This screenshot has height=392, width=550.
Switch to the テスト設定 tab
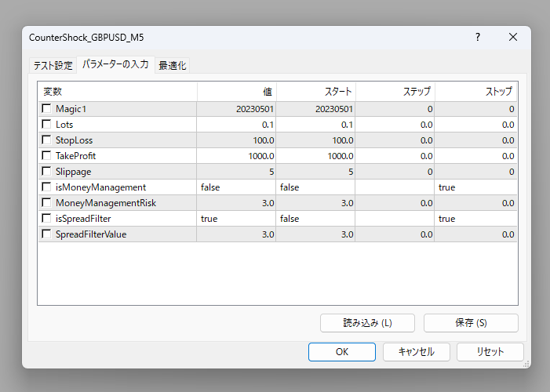tap(53, 65)
